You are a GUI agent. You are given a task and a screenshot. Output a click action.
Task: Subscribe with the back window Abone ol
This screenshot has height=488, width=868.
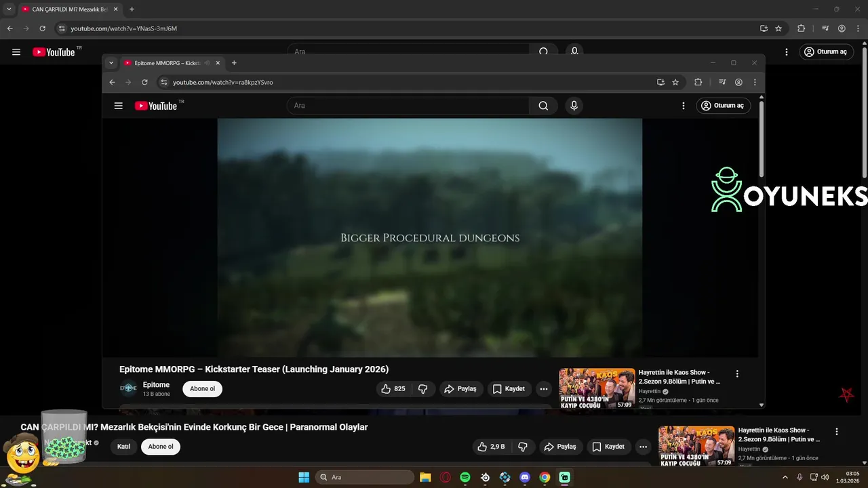pyautogui.click(x=161, y=447)
